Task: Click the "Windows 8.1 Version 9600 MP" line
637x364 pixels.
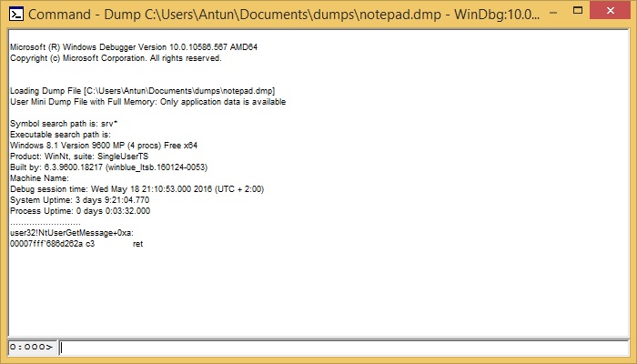Action: click(104, 146)
